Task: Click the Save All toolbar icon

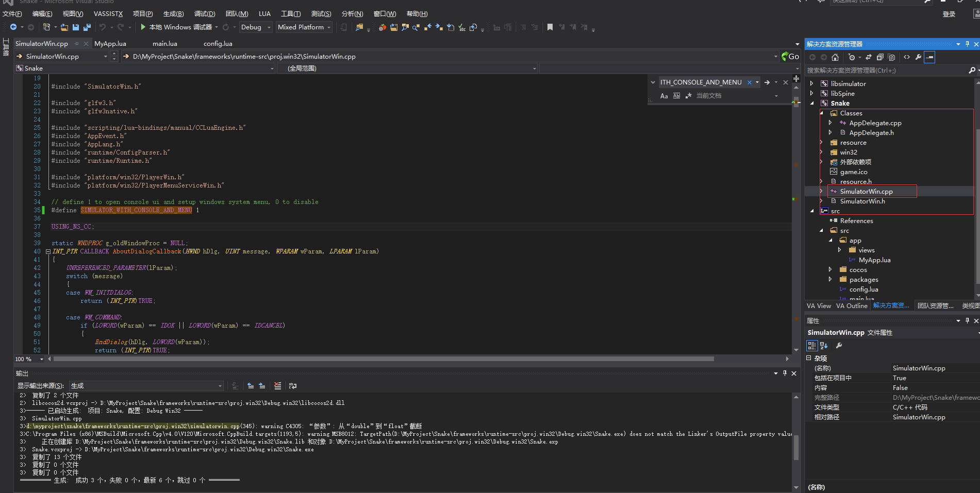Action: pyautogui.click(x=87, y=27)
